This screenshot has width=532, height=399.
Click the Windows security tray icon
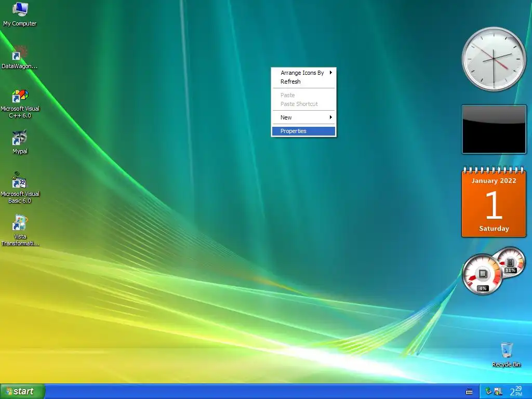point(498,392)
